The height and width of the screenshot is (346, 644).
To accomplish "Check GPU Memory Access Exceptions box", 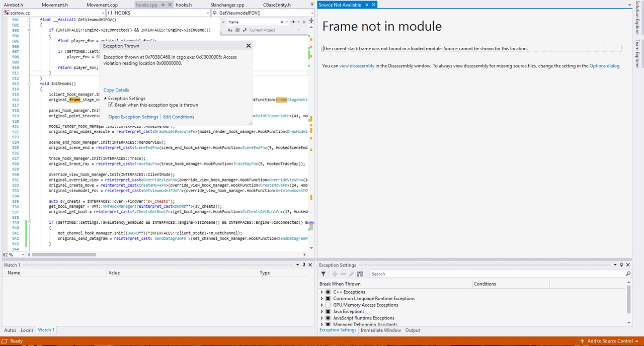I will 328,305.
